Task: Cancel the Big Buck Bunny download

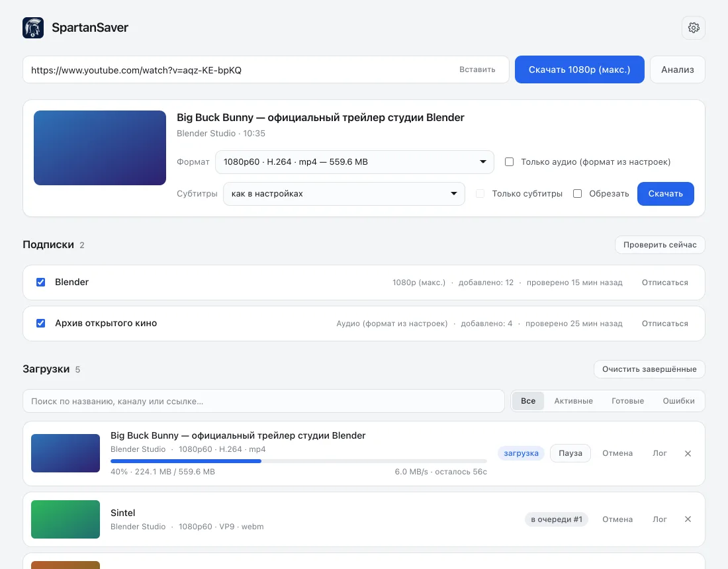Action: coord(617,453)
